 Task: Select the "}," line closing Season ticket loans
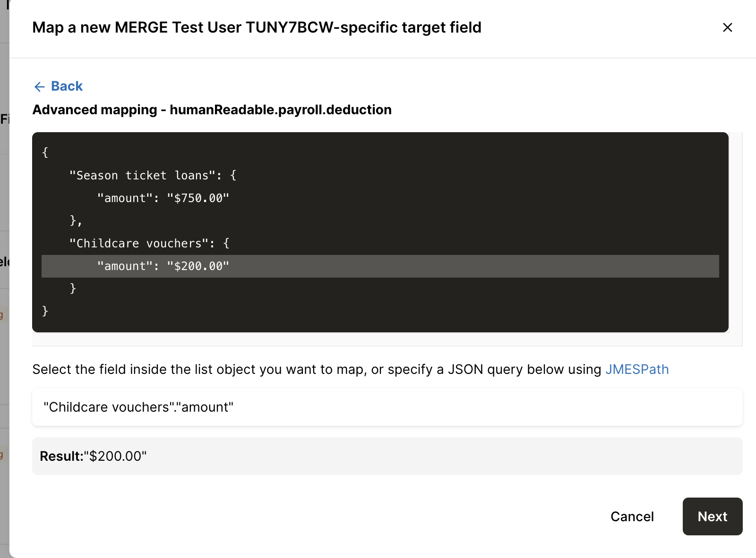[x=76, y=220]
